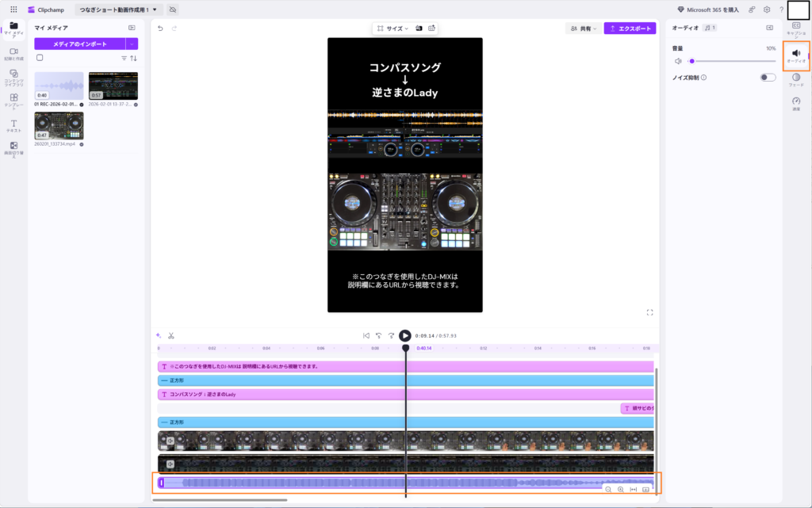Viewport: 812px width, 508px height.
Task: Open the テキスト text sidebar panel
Action: coord(13,126)
